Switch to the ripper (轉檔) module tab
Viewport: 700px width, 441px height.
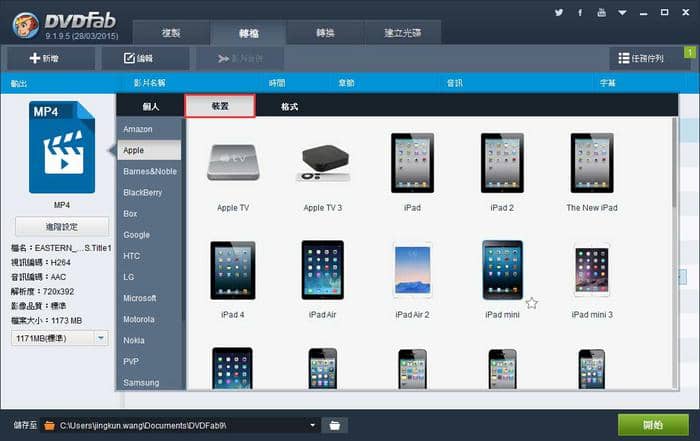249,33
